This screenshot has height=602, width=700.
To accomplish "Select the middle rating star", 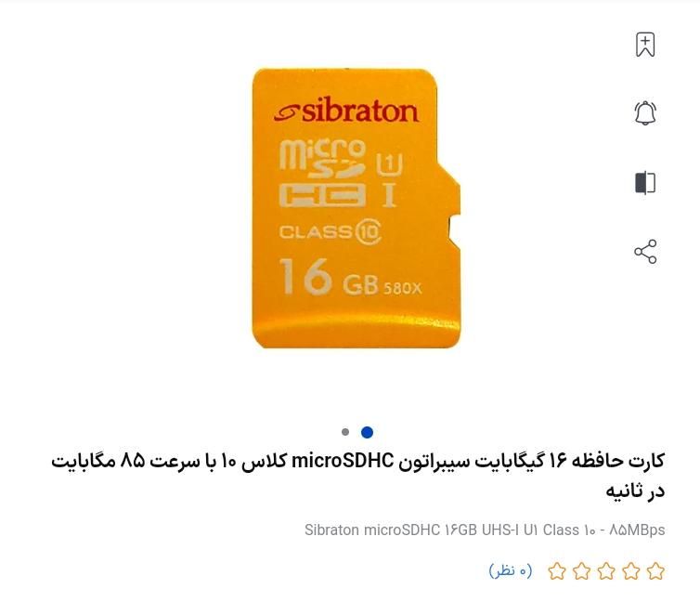I will [606, 571].
